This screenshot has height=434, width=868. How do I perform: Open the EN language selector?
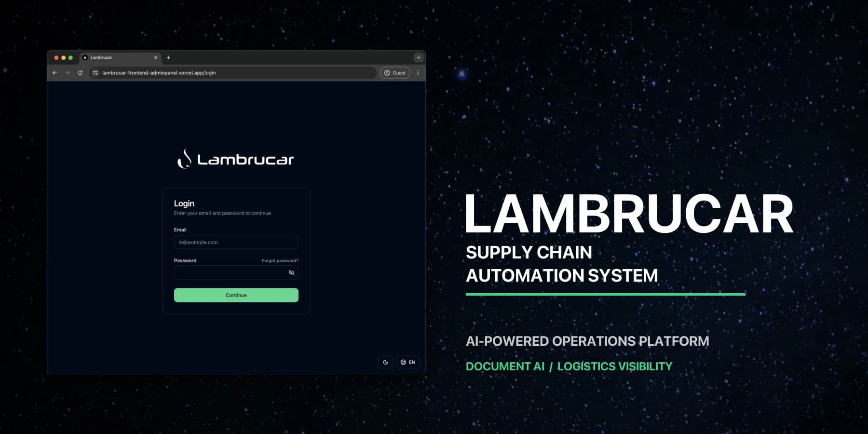click(408, 362)
